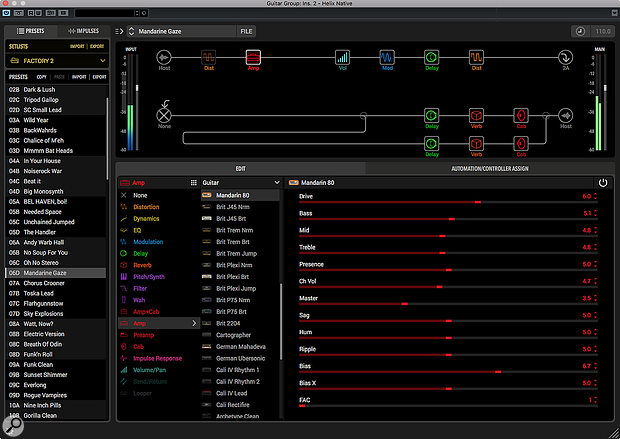
Task: Select the 09B Sunset Shimmer preset
Action: (x=56, y=375)
